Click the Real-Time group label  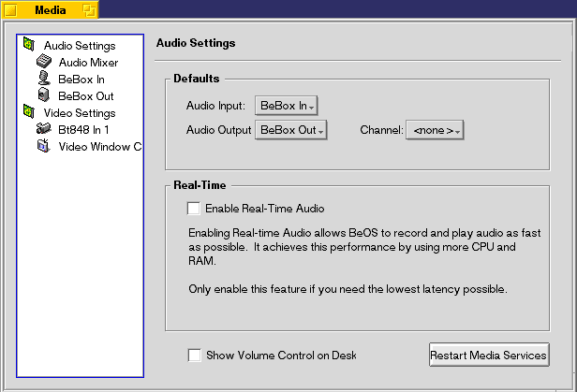click(x=200, y=185)
